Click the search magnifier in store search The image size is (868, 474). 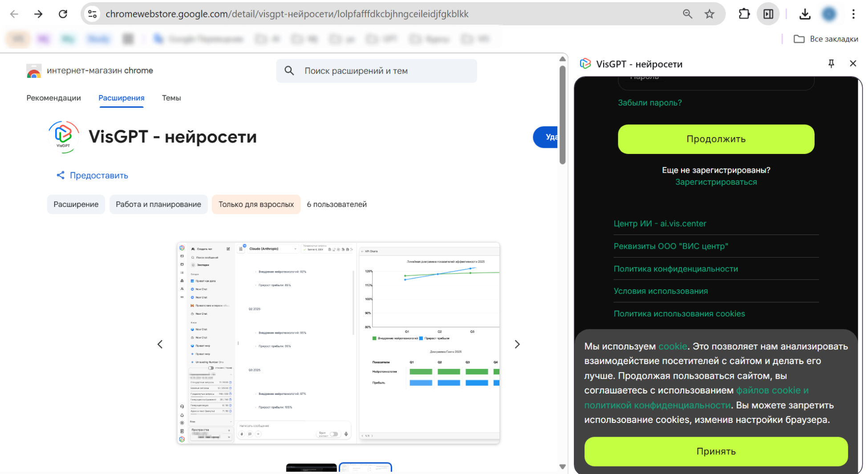click(x=289, y=71)
